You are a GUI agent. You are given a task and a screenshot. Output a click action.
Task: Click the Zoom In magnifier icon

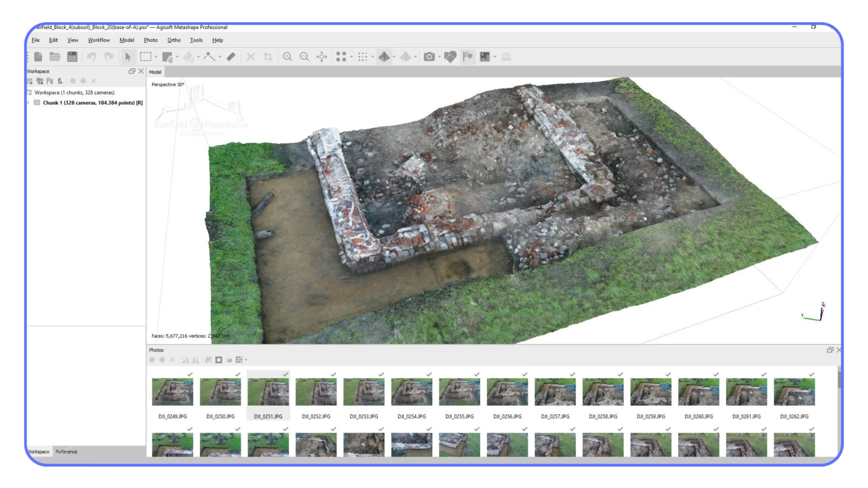pos(287,56)
